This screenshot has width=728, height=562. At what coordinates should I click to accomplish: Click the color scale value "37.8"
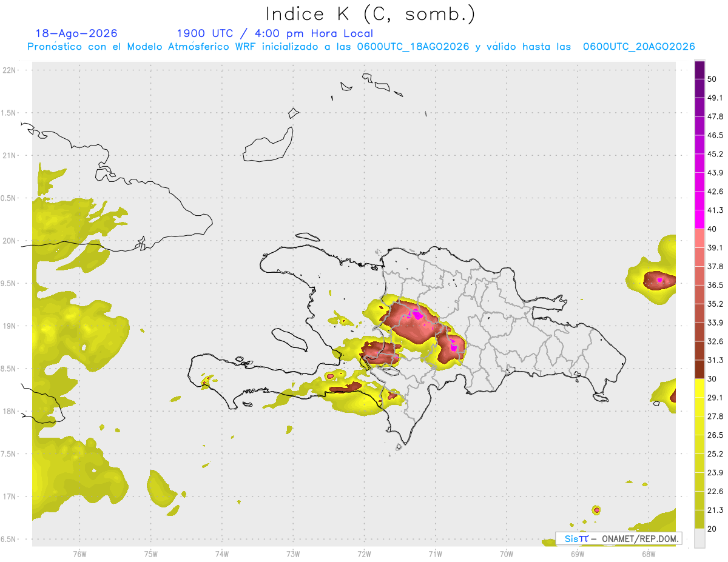(x=715, y=266)
